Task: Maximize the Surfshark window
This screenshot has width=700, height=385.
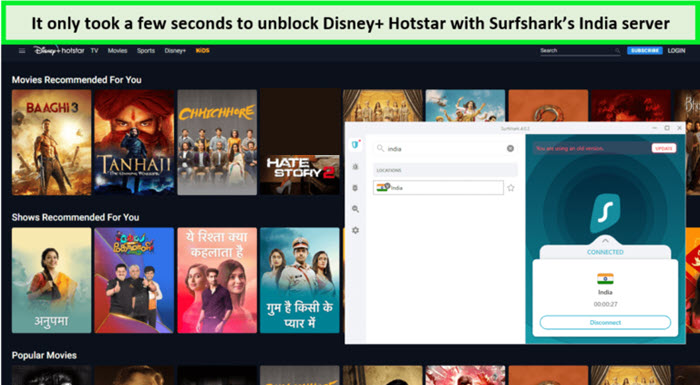Action: [x=667, y=128]
